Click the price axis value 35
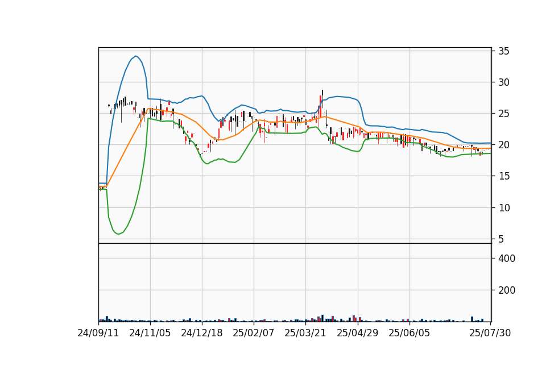 (504, 51)
